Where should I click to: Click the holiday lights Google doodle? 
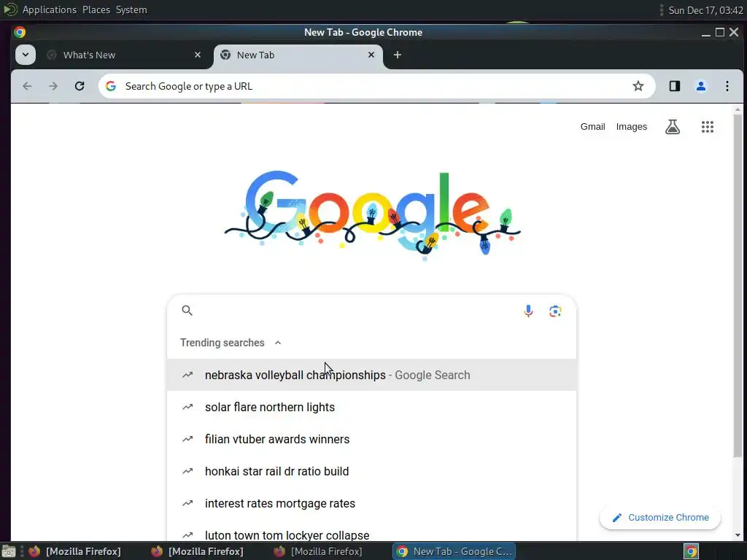pos(372,215)
